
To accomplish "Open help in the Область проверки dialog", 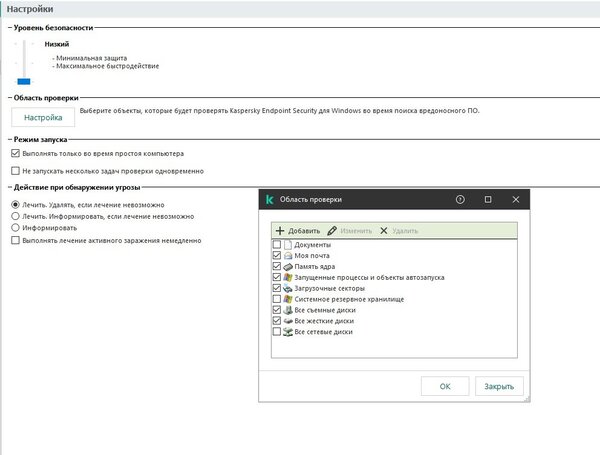I will [460, 199].
